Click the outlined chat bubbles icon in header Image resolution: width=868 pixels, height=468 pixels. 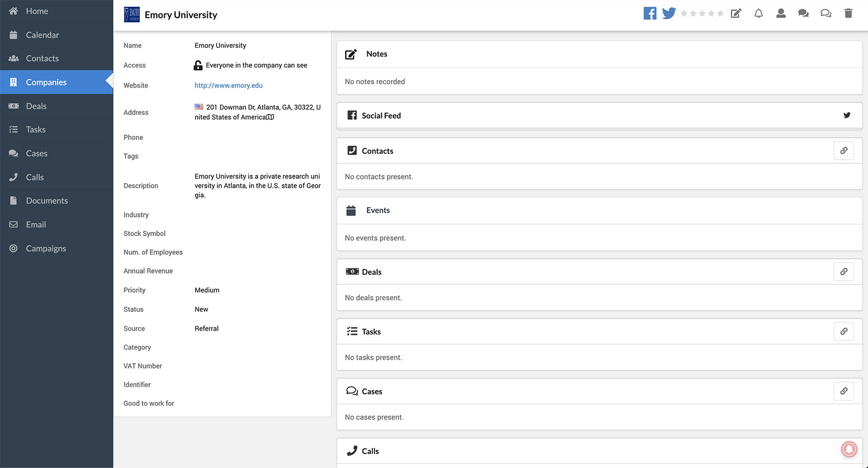[826, 14]
